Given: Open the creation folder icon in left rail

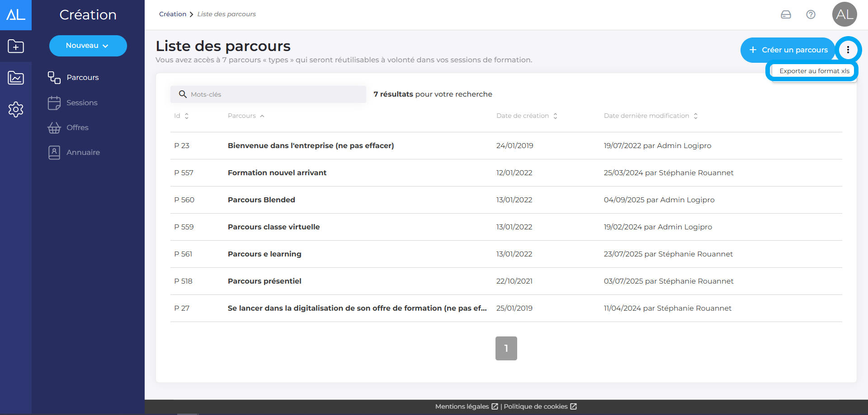Looking at the screenshot, I should pyautogui.click(x=16, y=46).
